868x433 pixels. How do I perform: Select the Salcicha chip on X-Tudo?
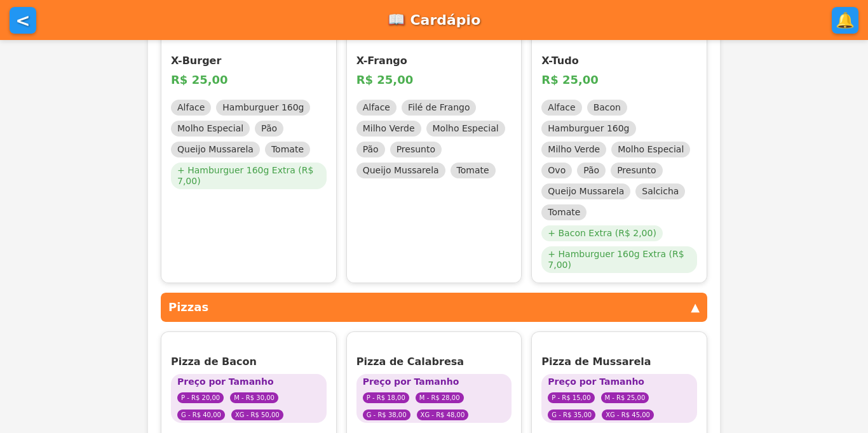(x=660, y=191)
